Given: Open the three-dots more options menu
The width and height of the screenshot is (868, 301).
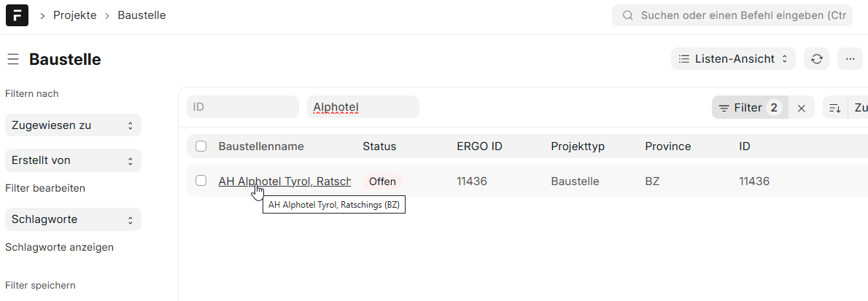Looking at the screenshot, I should click(850, 59).
